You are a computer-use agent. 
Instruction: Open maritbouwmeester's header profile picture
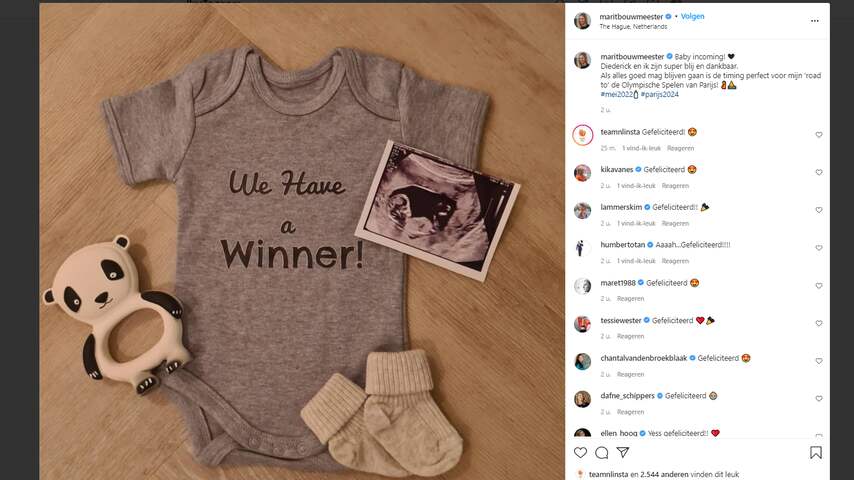pos(583,21)
